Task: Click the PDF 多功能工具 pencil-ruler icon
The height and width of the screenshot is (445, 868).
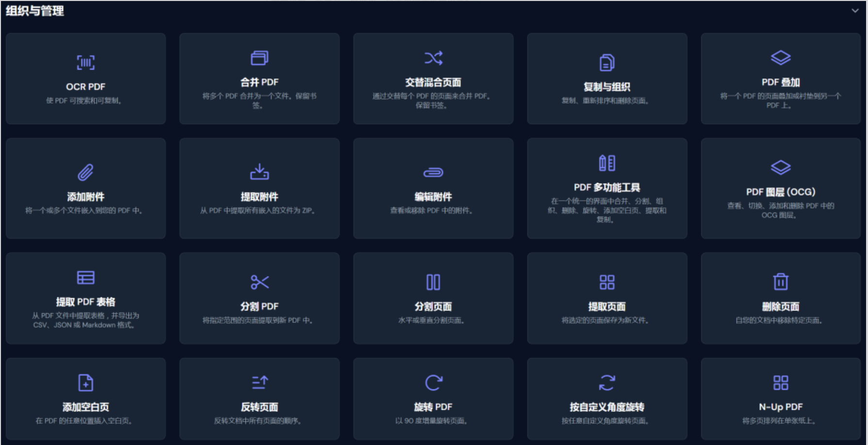Action: (607, 163)
